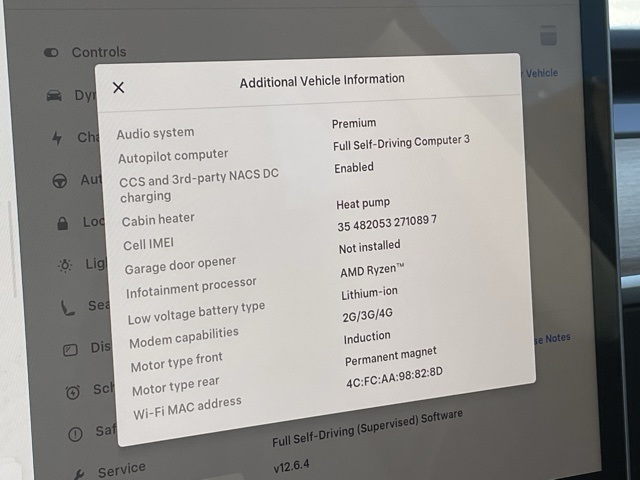
Task: Select the Lights sun icon
Action: pos(65,265)
